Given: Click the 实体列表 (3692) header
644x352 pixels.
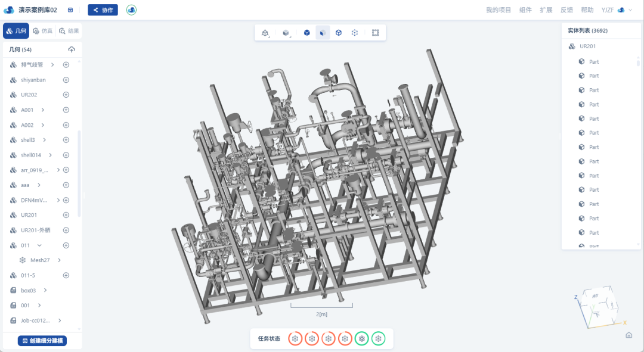Looking at the screenshot, I should [x=588, y=31].
